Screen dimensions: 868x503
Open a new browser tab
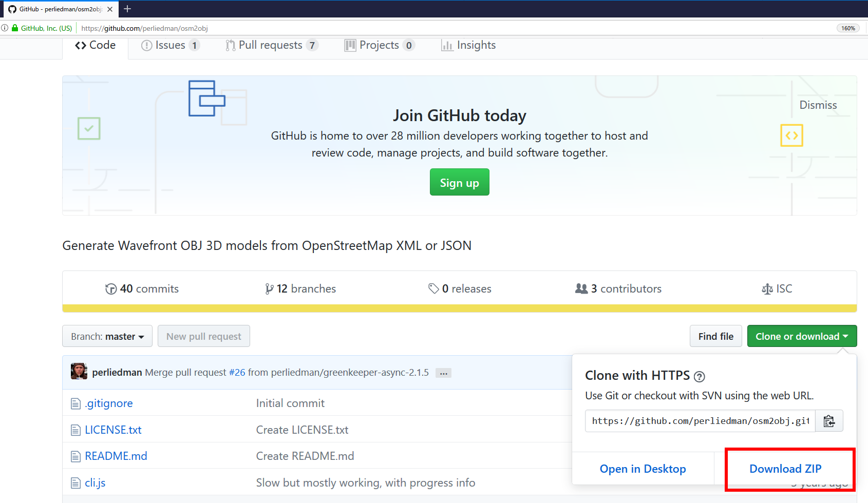coord(127,9)
